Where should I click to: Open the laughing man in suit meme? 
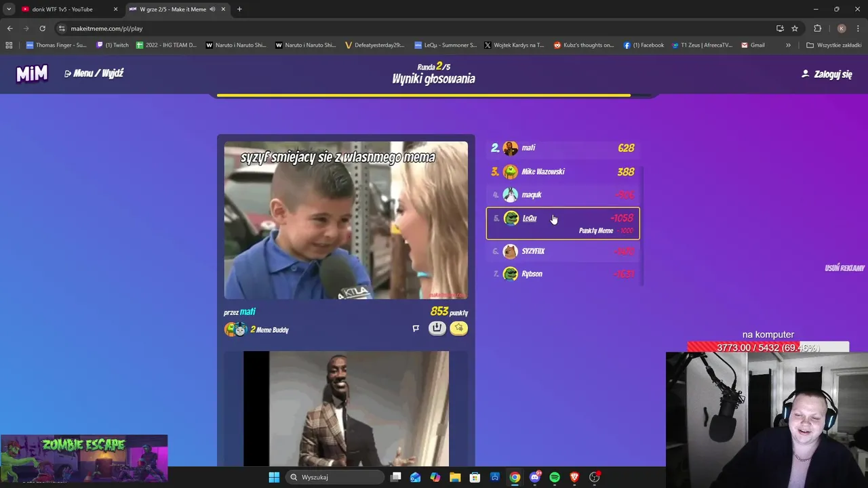point(346,408)
